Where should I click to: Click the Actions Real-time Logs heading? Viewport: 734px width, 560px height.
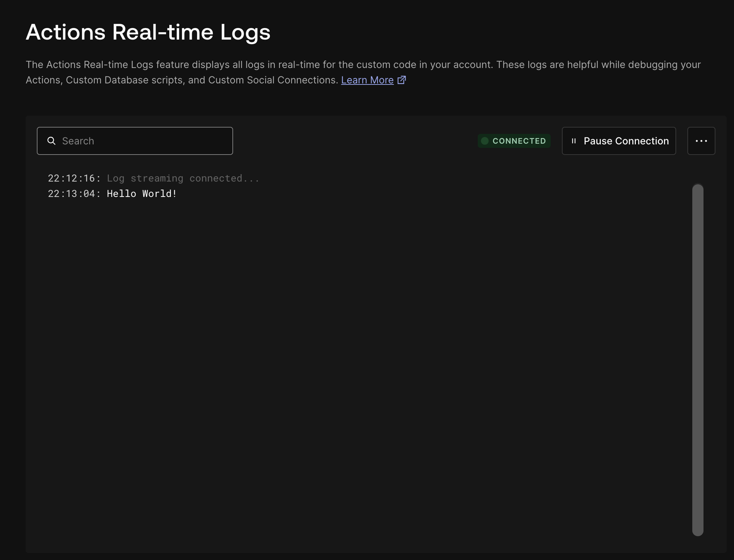pos(148,32)
